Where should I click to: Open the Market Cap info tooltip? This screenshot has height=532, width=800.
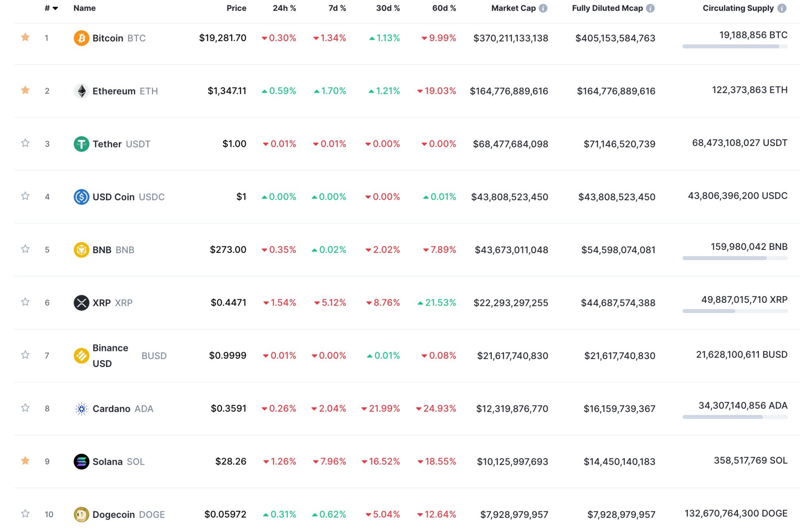(543, 7)
